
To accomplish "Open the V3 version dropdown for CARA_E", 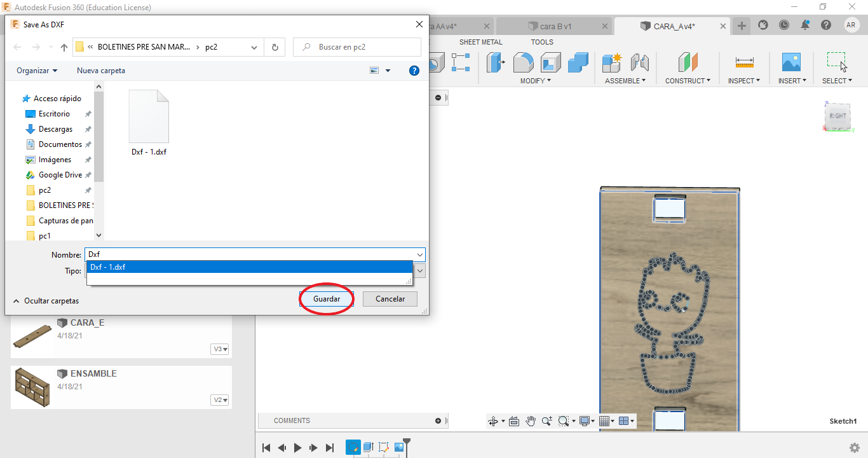I will pos(220,349).
